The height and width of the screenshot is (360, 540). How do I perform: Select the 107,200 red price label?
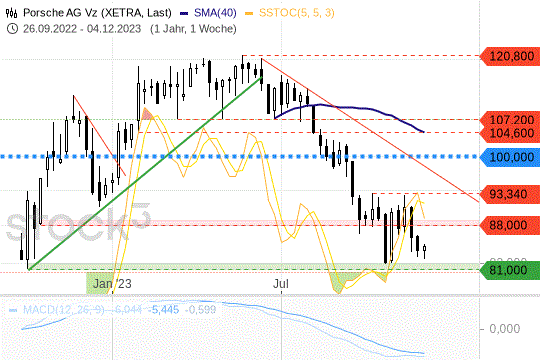pyautogui.click(x=510, y=119)
